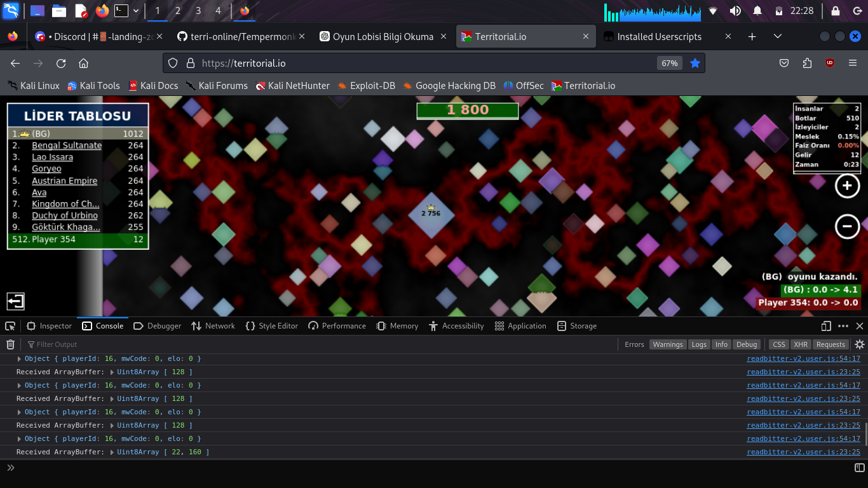Open the Extensions puzzle icon
The width and height of the screenshot is (868, 488).
click(807, 63)
